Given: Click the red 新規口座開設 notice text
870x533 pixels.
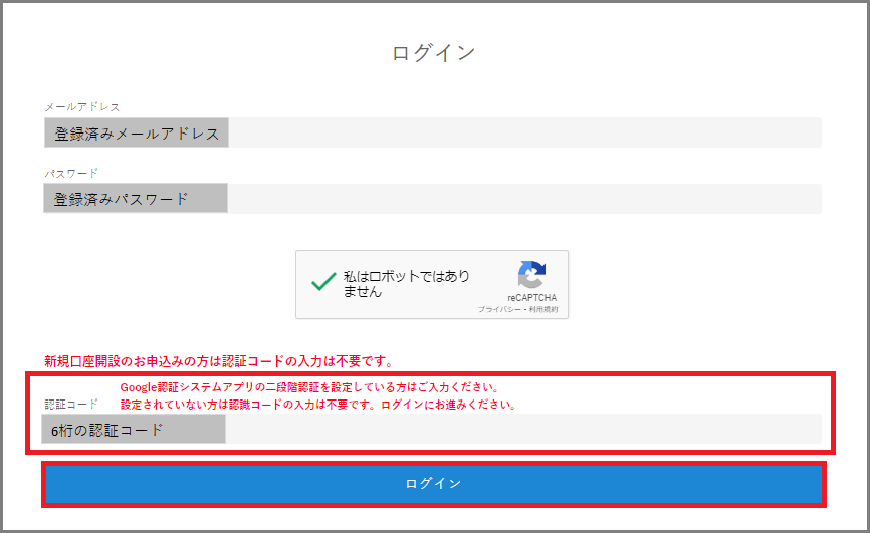Looking at the screenshot, I should 219,361.
